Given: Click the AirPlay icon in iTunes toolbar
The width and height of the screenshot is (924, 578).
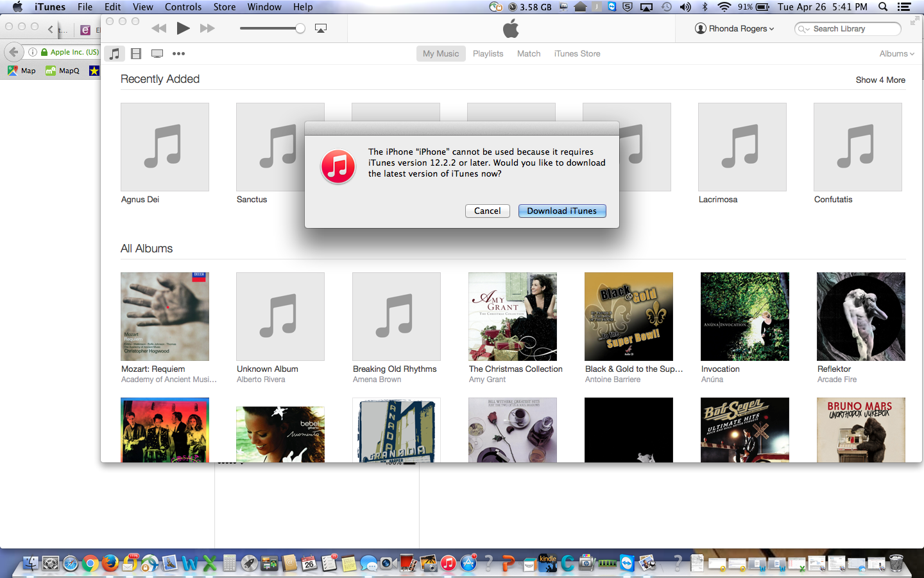Looking at the screenshot, I should tap(321, 28).
